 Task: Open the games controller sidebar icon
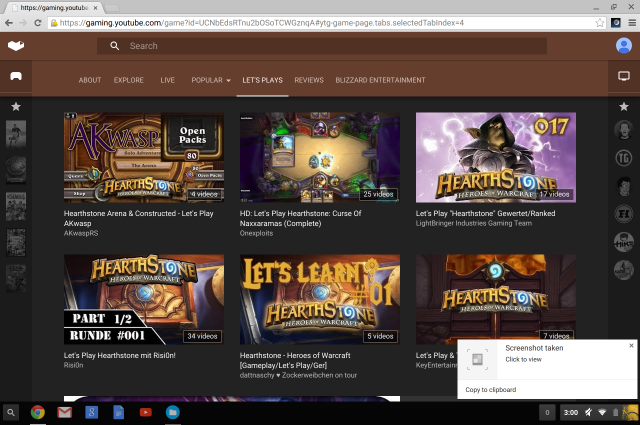pos(16,76)
